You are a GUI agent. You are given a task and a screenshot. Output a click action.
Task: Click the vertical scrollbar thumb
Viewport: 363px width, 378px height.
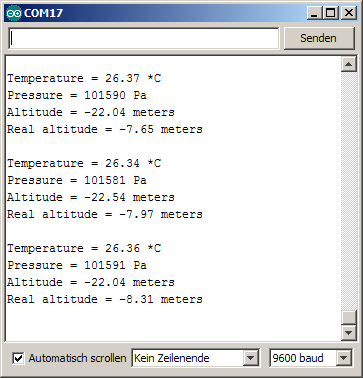(349, 317)
